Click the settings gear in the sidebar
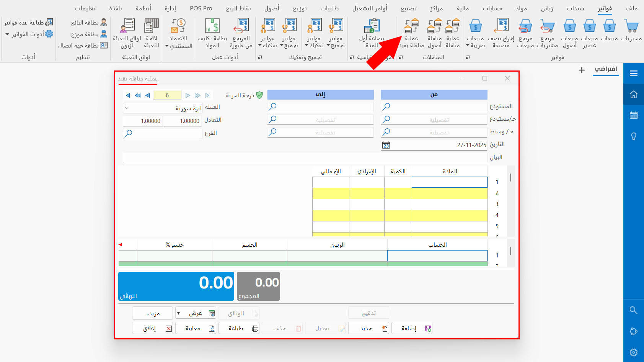The width and height of the screenshot is (644, 362). [x=633, y=352]
